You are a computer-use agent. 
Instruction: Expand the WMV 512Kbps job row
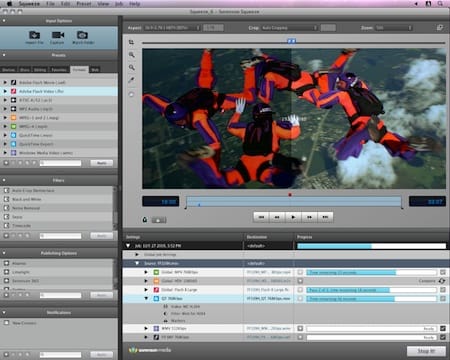146,328
